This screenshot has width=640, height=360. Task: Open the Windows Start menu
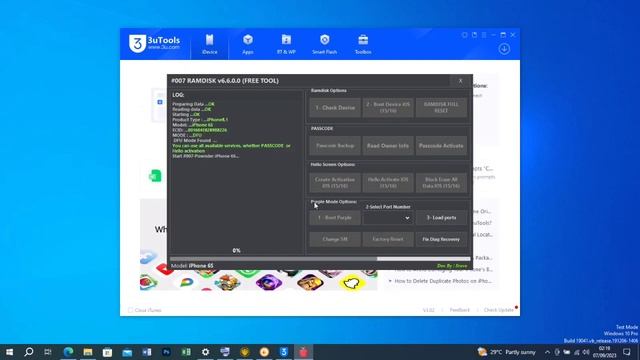pyautogui.click(x=9, y=352)
